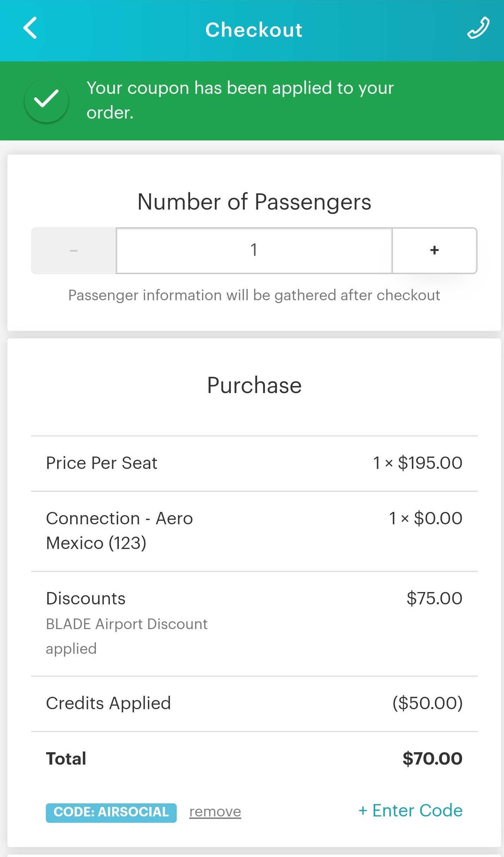
Task: Select the Price Per Seat label
Action: 102,463
